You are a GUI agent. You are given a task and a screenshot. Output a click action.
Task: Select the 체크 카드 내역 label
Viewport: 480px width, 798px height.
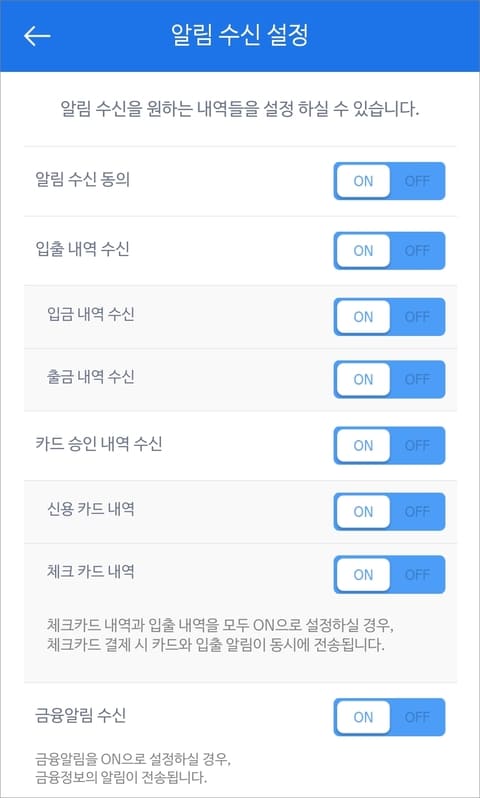click(91, 572)
